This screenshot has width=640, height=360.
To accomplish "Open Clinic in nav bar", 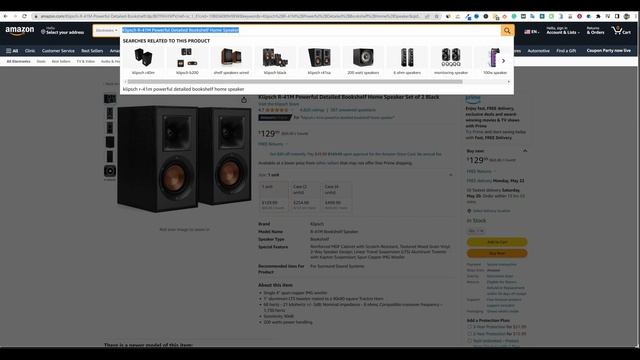I will pyautogui.click(x=30, y=51).
